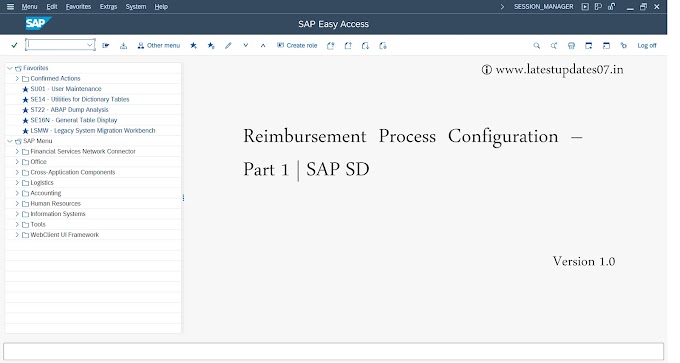This screenshot has height=363, width=680.
Task: Click the second document icon after Create role
Action: tap(348, 46)
